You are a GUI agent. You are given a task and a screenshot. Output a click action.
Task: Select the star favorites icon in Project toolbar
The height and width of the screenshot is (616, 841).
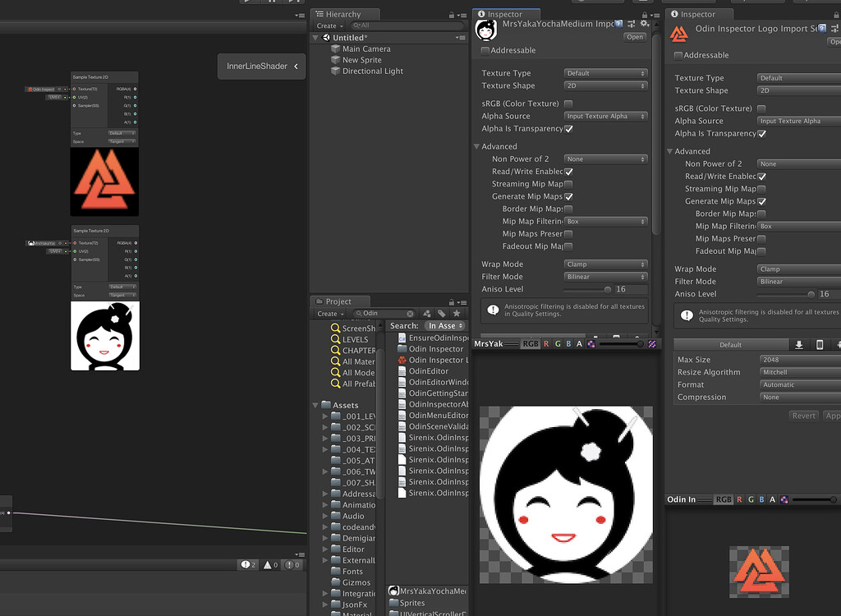[457, 313]
